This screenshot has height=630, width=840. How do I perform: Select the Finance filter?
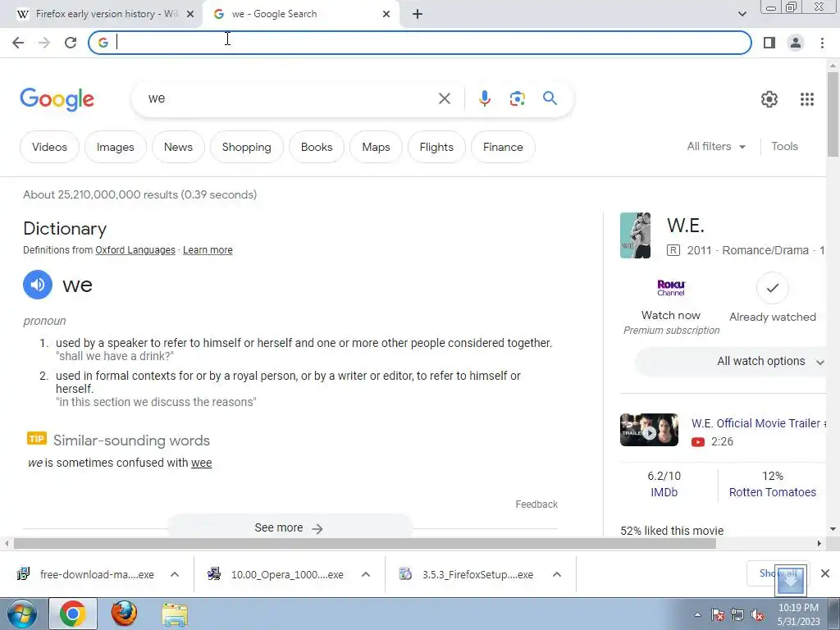point(503,147)
